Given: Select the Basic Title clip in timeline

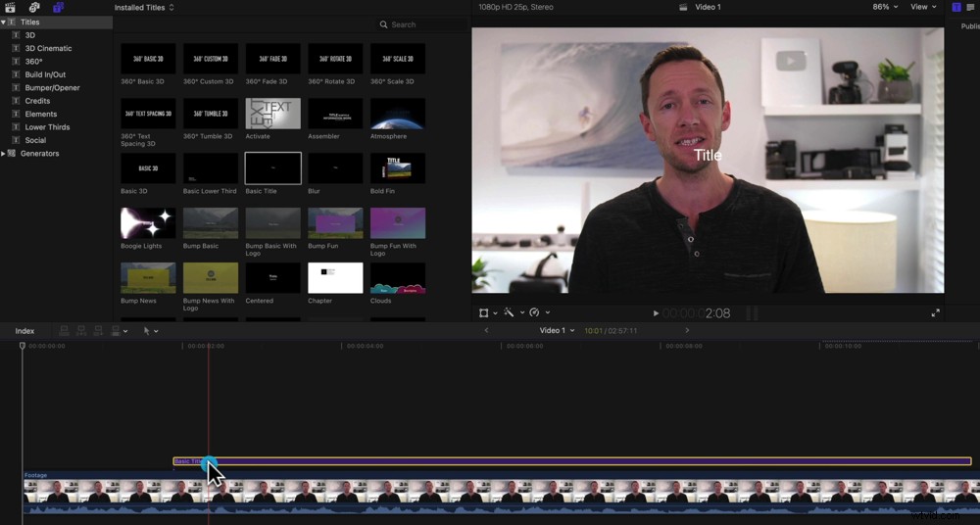Looking at the screenshot, I should click(572, 461).
